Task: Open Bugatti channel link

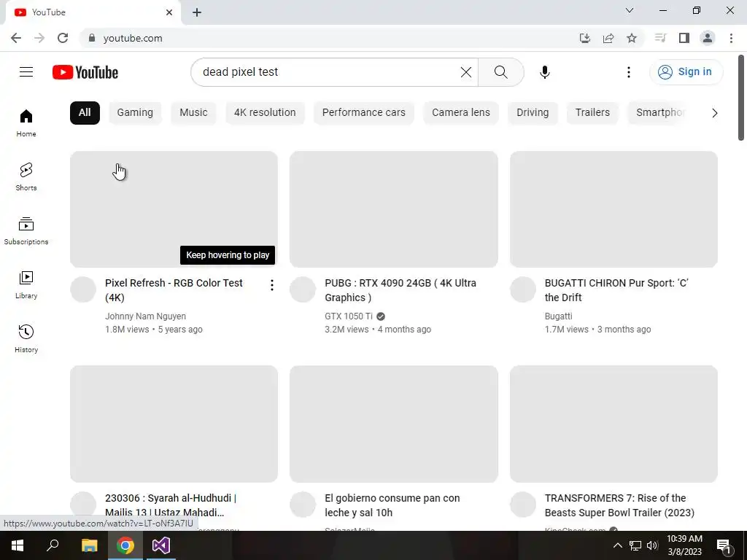Action: (558, 316)
